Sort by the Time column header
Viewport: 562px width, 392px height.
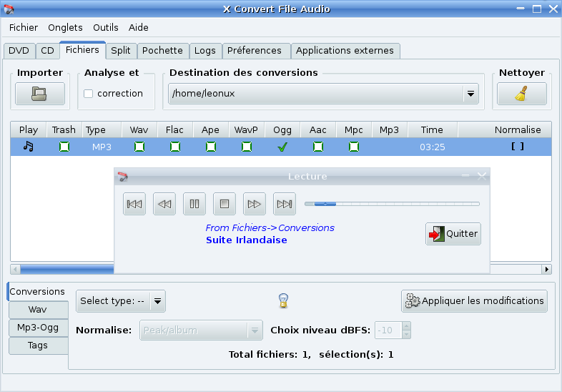tap(433, 129)
